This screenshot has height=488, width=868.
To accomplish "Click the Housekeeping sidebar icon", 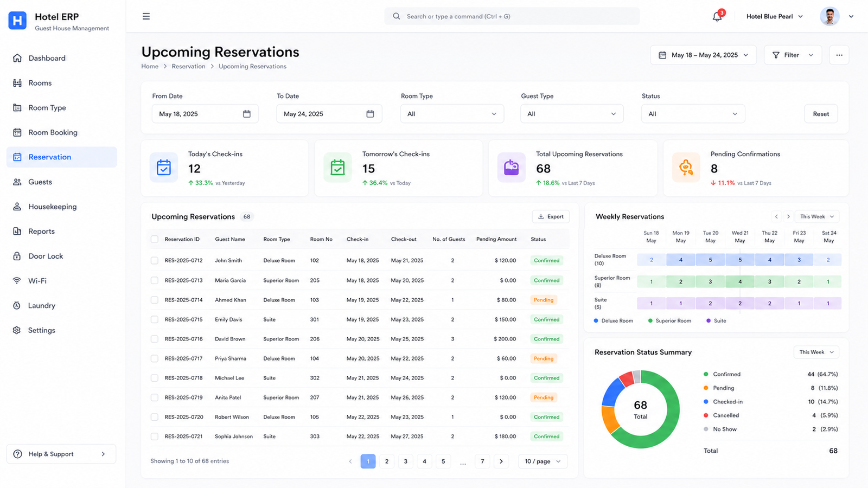I will tap(17, 207).
